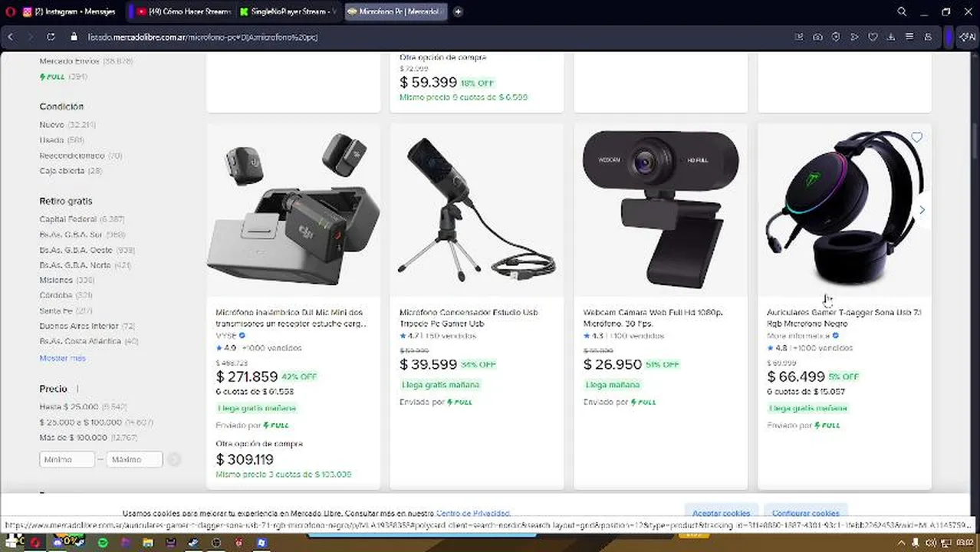This screenshot has width=980, height=552.
Task: Open T-dagger gamer headset image
Action: (844, 209)
